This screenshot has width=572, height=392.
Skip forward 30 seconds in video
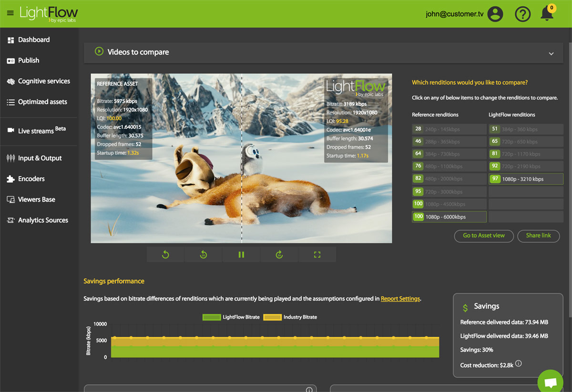tap(279, 254)
